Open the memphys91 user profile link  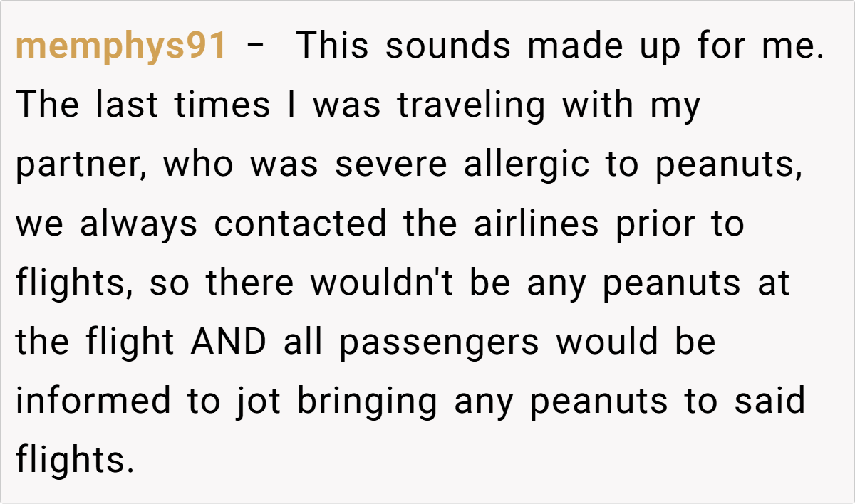click(x=121, y=46)
